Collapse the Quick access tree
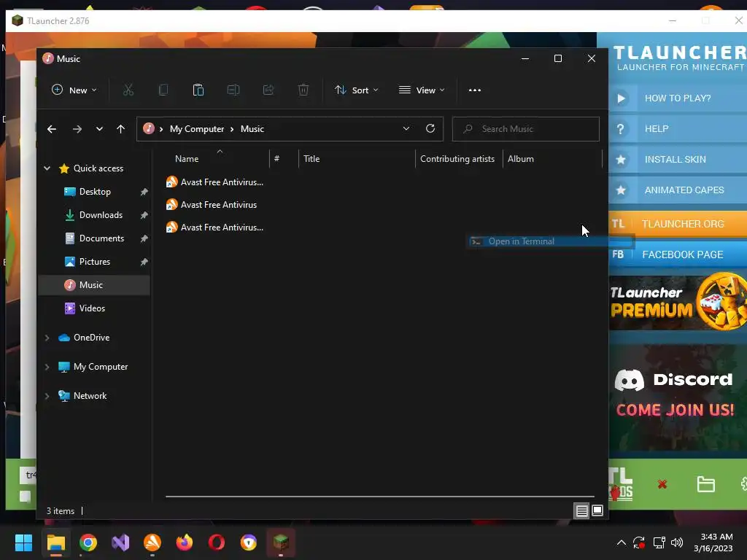 [47, 168]
